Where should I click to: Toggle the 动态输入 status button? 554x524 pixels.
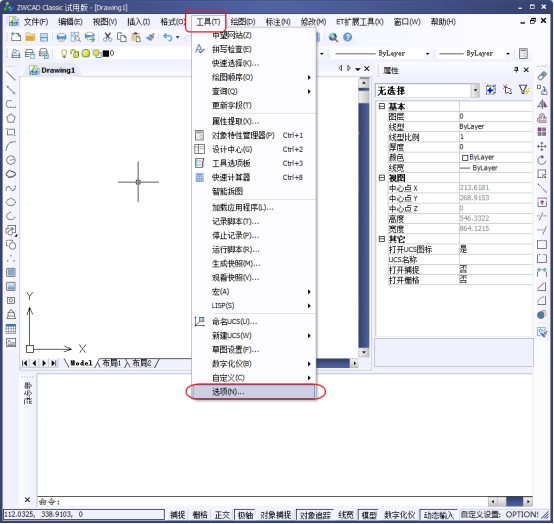438,515
